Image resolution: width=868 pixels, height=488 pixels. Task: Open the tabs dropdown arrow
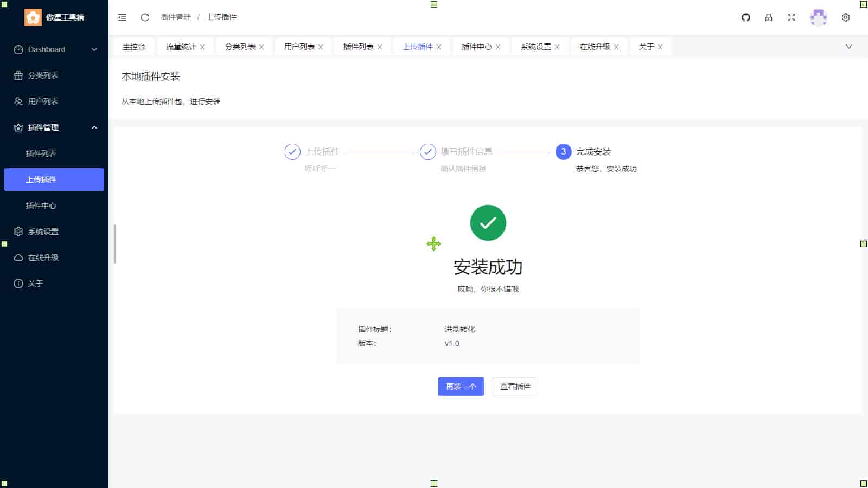point(849,47)
